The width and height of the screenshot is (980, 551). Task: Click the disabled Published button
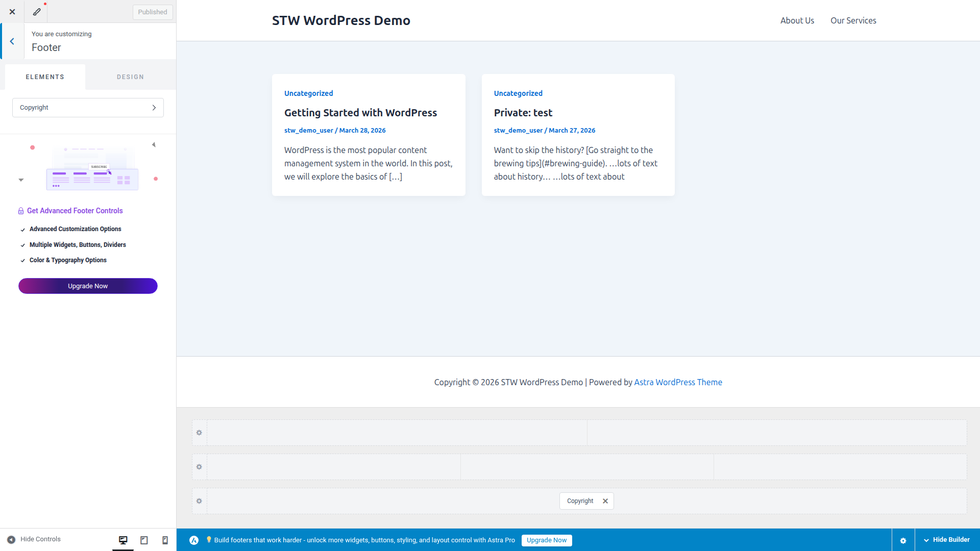coord(153,12)
